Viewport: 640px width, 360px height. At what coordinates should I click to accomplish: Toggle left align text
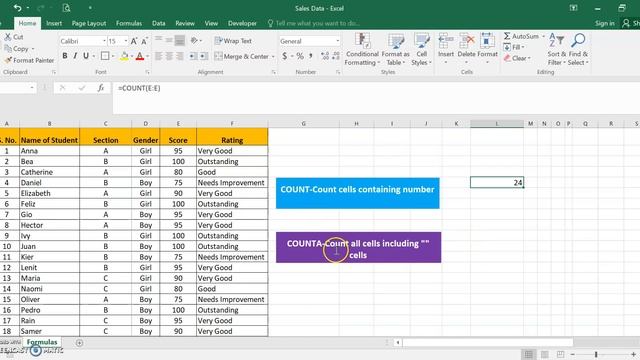click(x=158, y=56)
